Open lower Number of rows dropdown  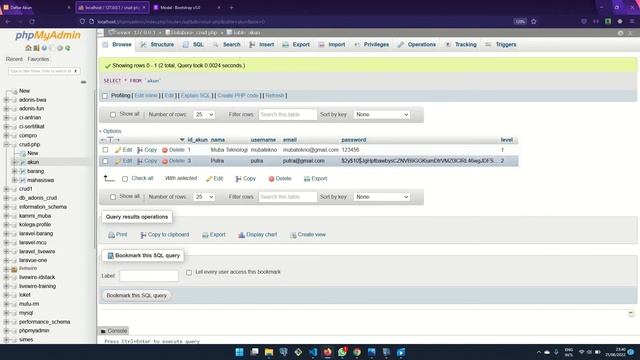[x=204, y=197]
